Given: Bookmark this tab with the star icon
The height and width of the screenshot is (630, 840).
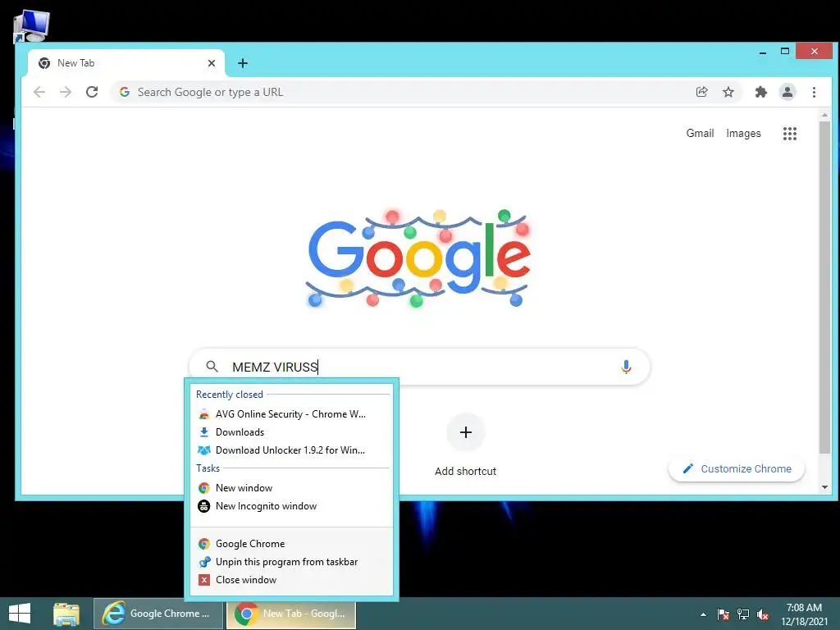Looking at the screenshot, I should (x=728, y=92).
